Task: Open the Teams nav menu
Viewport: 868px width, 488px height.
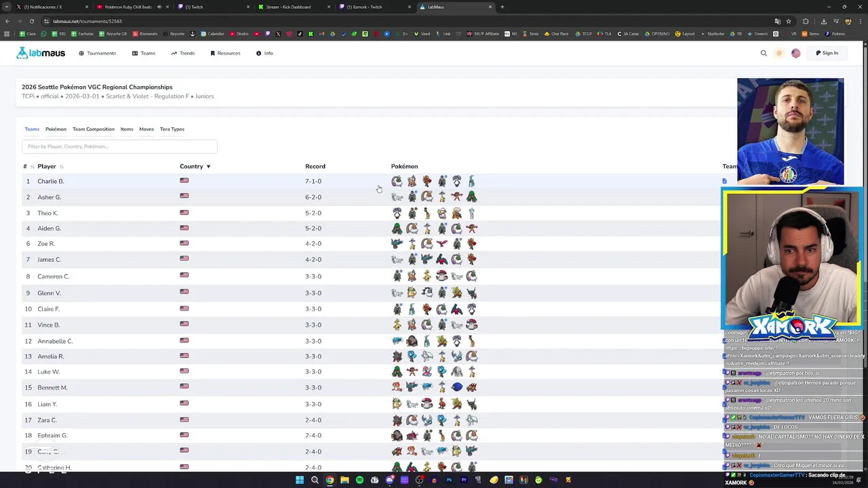Action: pyautogui.click(x=144, y=53)
